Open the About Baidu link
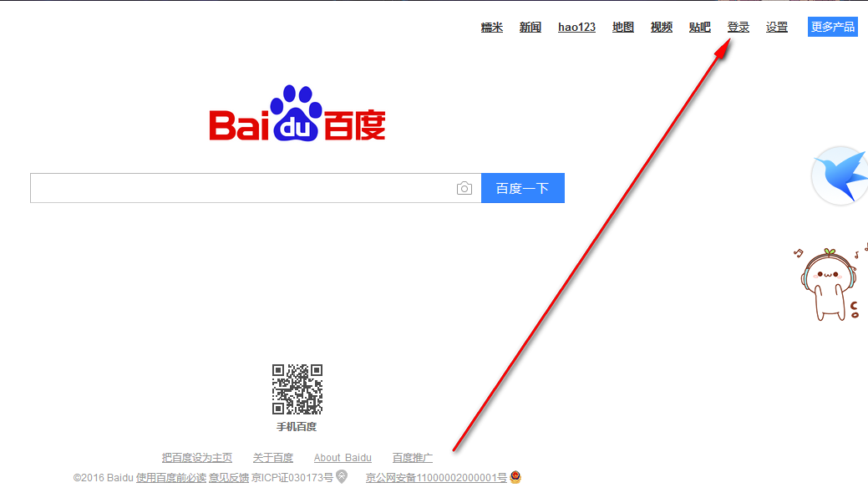The width and height of the screenshot is (868, 503). tap(343, 458)
